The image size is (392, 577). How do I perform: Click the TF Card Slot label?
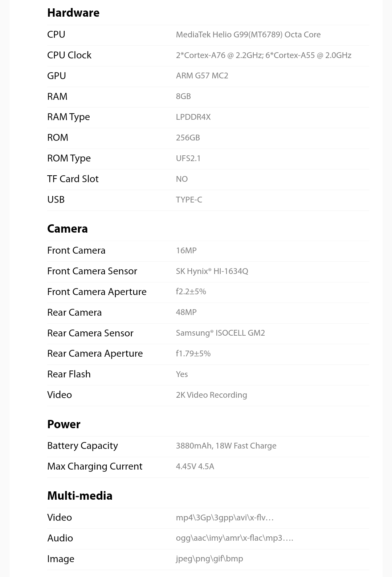click(x=73, y=179)
